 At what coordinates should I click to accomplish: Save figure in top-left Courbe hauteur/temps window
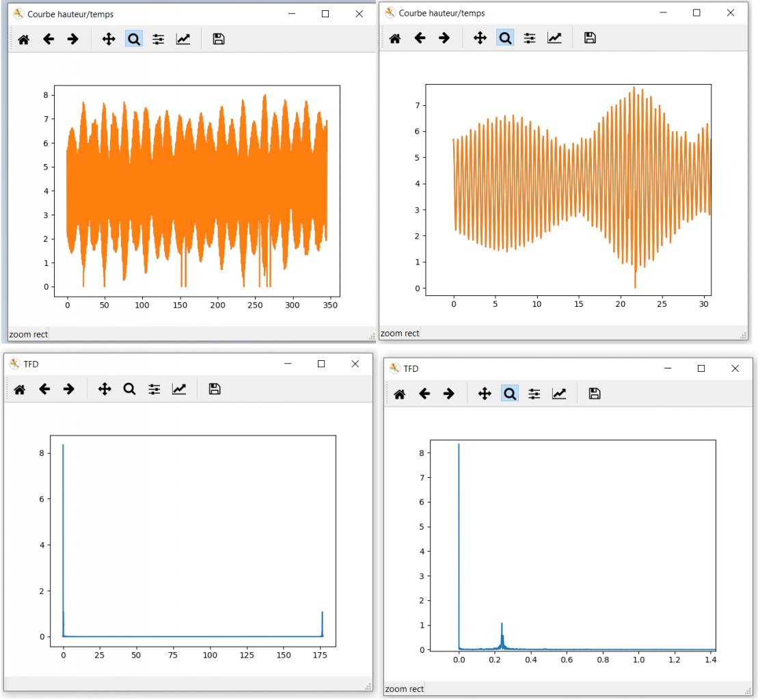(219, 39)
